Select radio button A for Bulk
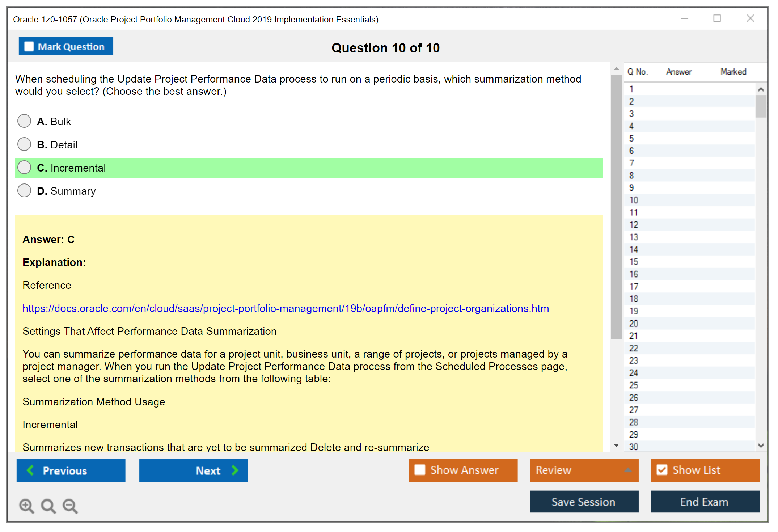 pos(24,121)
